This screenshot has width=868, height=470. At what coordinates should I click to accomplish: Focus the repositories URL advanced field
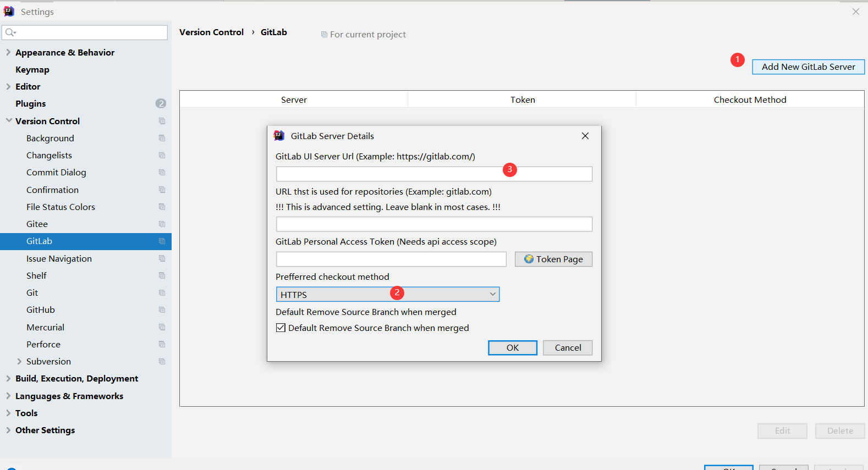[434, 224]
